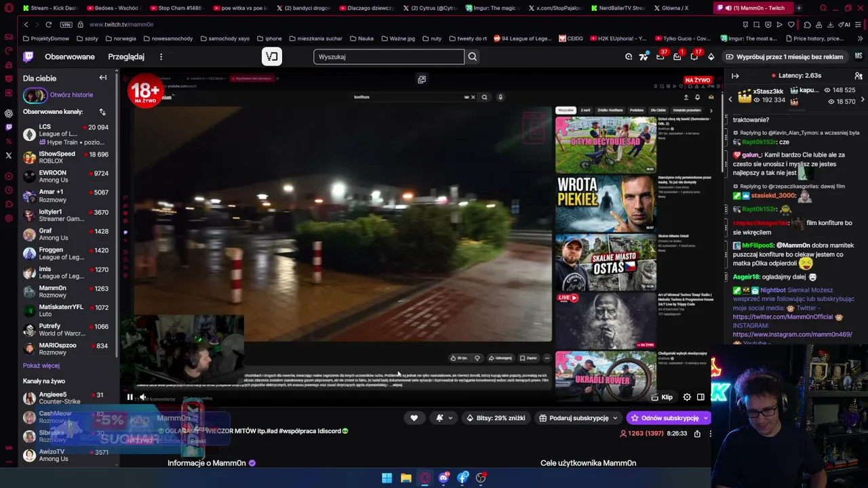Open the Instagram link in Nightbot message
Viewport: 868px width, 488px height.
point(792,334)
